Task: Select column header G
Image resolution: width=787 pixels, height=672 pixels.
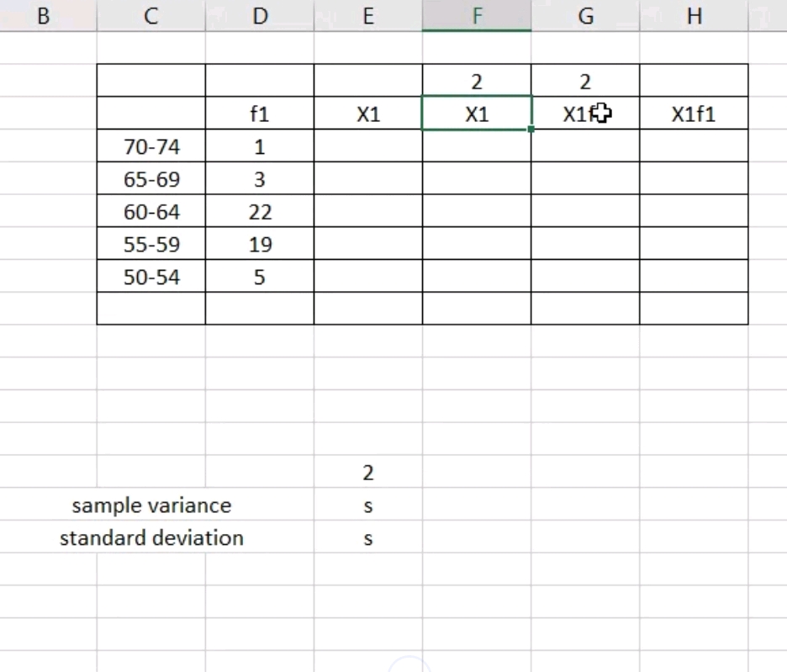Action: point(585,16)
